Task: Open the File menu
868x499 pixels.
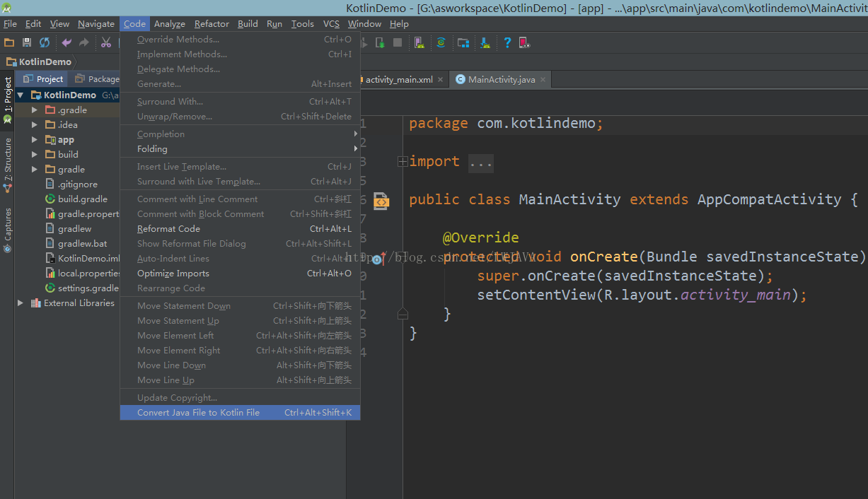Action: point(10,23)
